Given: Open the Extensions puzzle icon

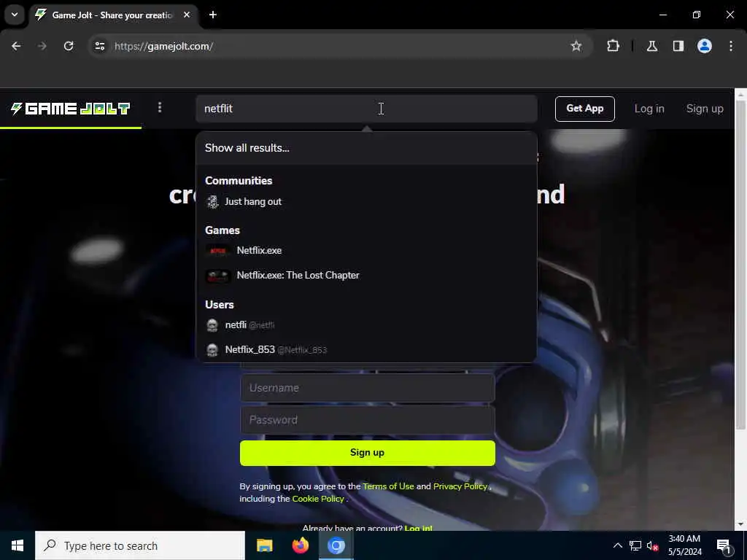Looking at the screenshot, I should 613,46.
